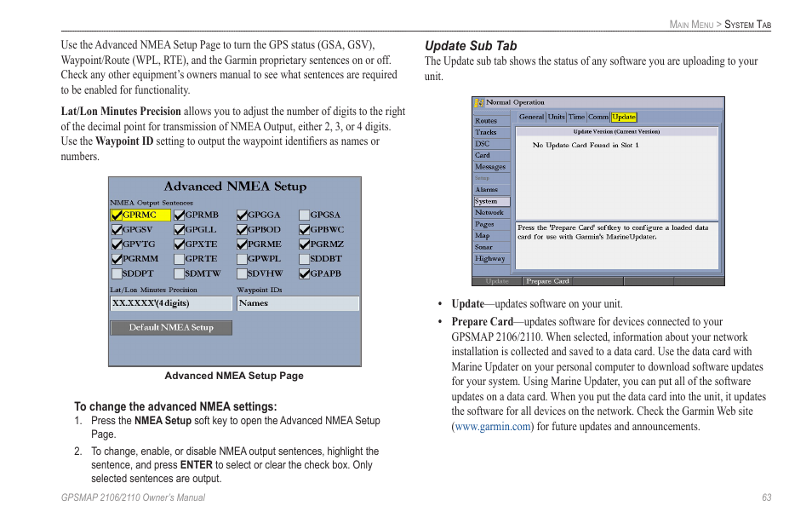Click the Prepare Card softkey
The height and width of the screenshot is (529, 812).
pos(547,281)
